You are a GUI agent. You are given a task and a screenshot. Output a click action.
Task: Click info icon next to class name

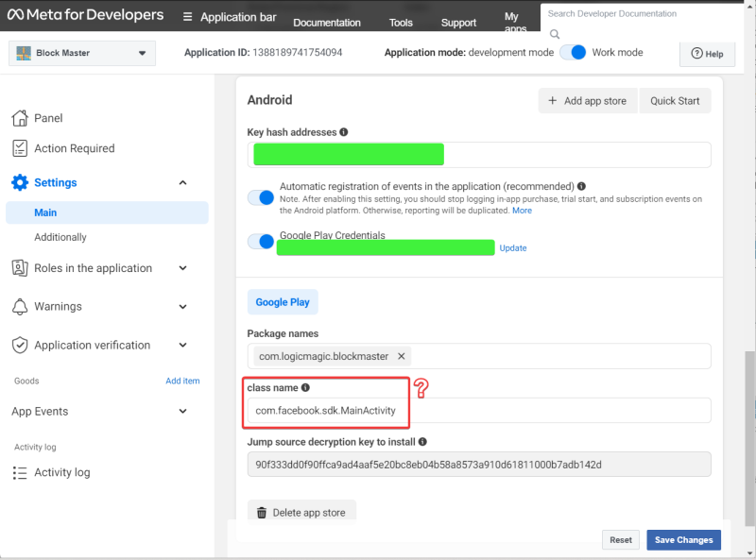(x=305, y=387)
